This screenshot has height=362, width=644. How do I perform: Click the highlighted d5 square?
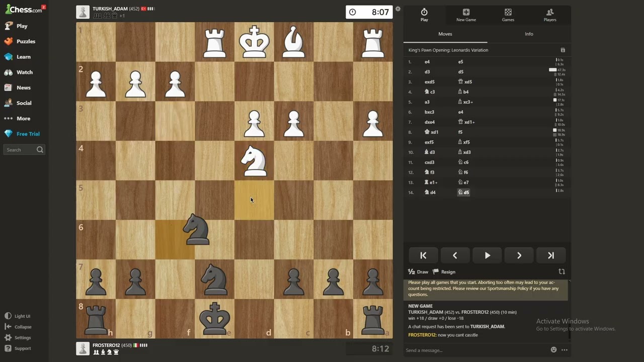point(254,200)
